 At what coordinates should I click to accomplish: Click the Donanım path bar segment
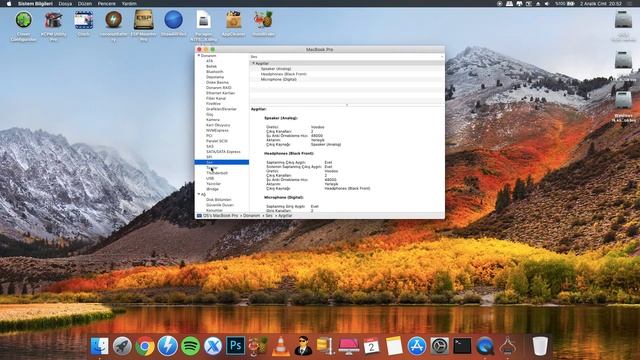pos(251,215)
